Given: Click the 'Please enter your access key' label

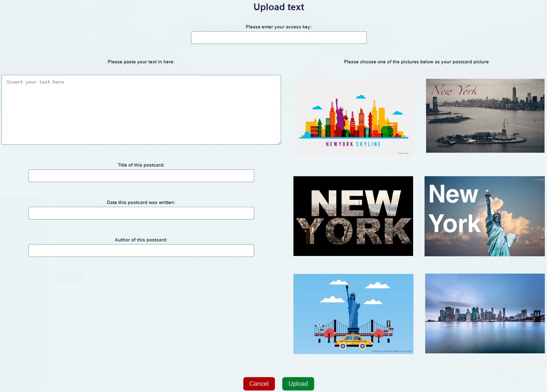Looking at the screenshot, I should pyautogui.click(x=279, y=27).
